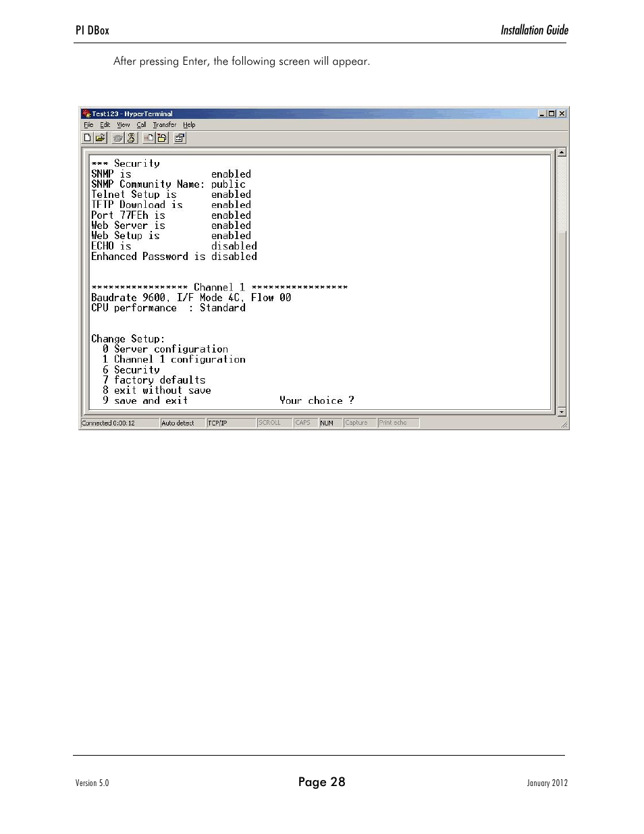Click the '8 exit without save' option
644x834 pixels.
pyautogui.click(x=157, y=390)
